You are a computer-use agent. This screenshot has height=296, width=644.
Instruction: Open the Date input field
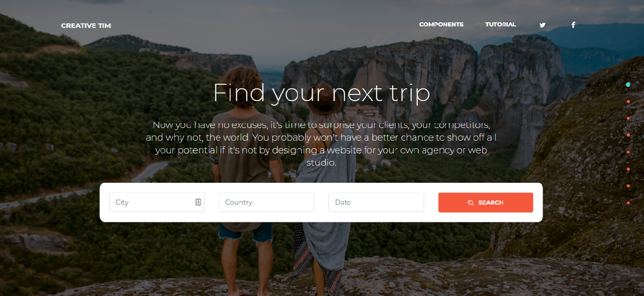pos(376,202)
